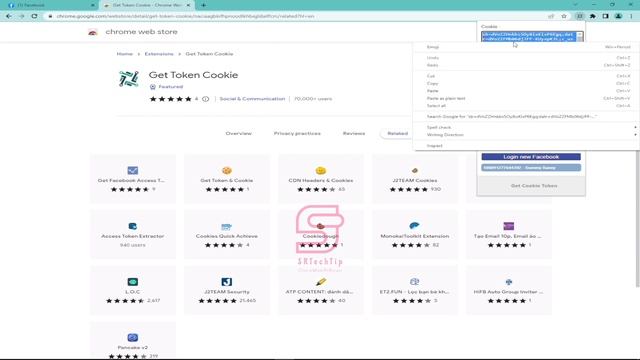Open the J2TEAM Cookies extension card
Image resolution: width=640 pixels, height=360 pixels.
[415, 179]
